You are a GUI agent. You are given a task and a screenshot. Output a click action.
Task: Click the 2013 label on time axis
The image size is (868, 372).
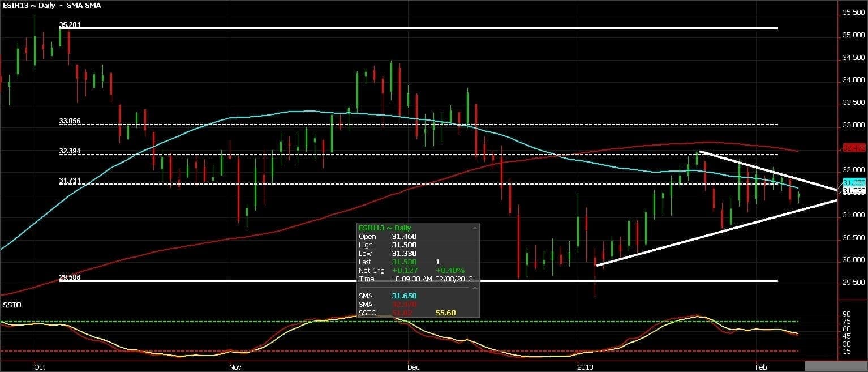[583, 367]
